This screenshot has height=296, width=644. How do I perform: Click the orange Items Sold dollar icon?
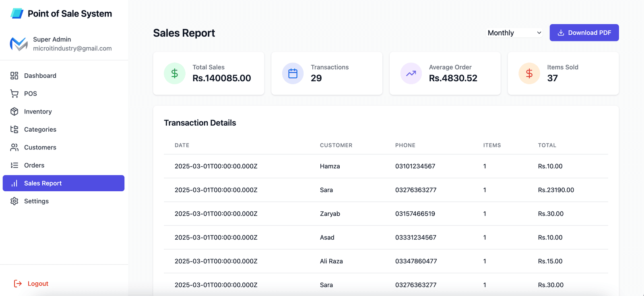pos(529,73)
